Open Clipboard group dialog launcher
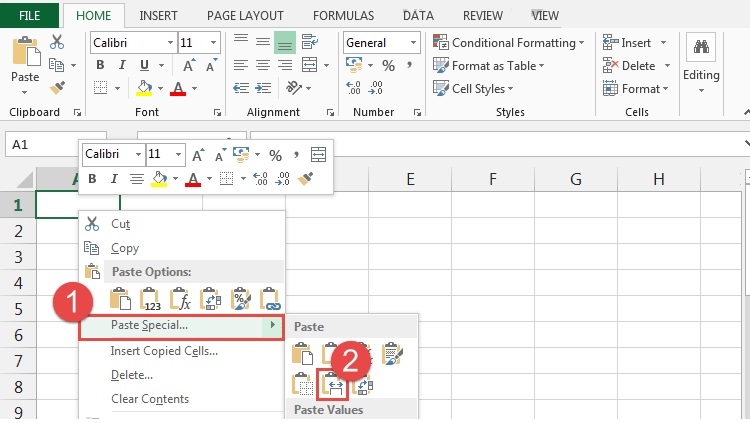 77,112
